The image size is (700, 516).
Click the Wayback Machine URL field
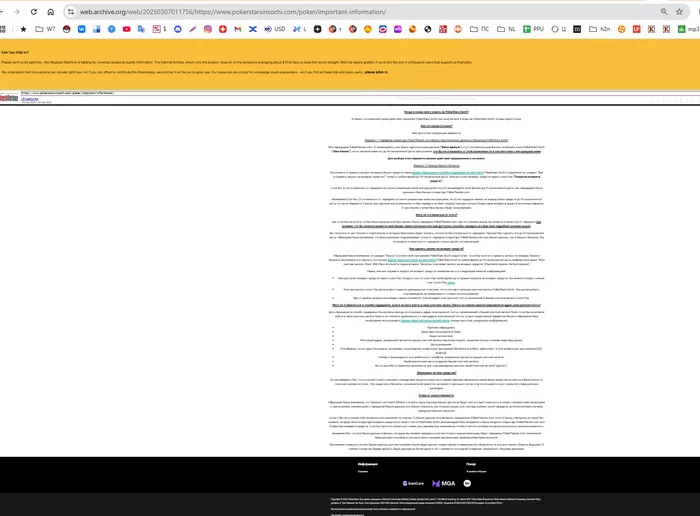click(x=360, y=93)
